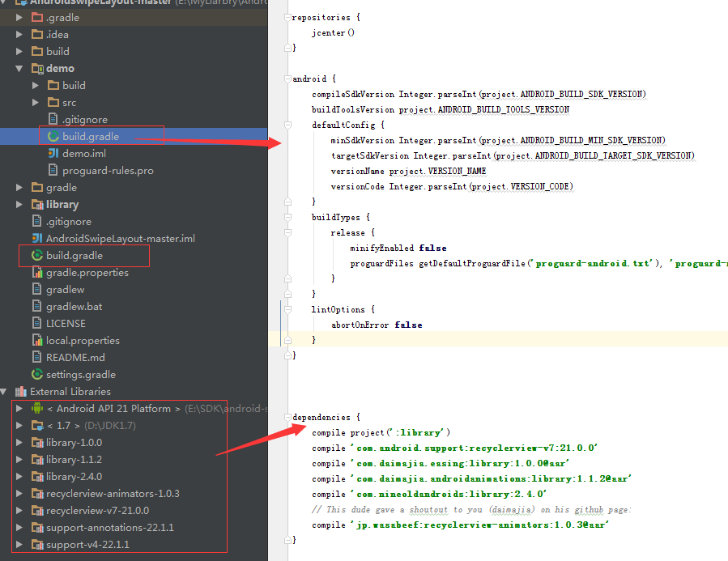Expand the .gradle folder arrow
The image size is (728, 561).
pyautogui.click(x=19, y=18)
